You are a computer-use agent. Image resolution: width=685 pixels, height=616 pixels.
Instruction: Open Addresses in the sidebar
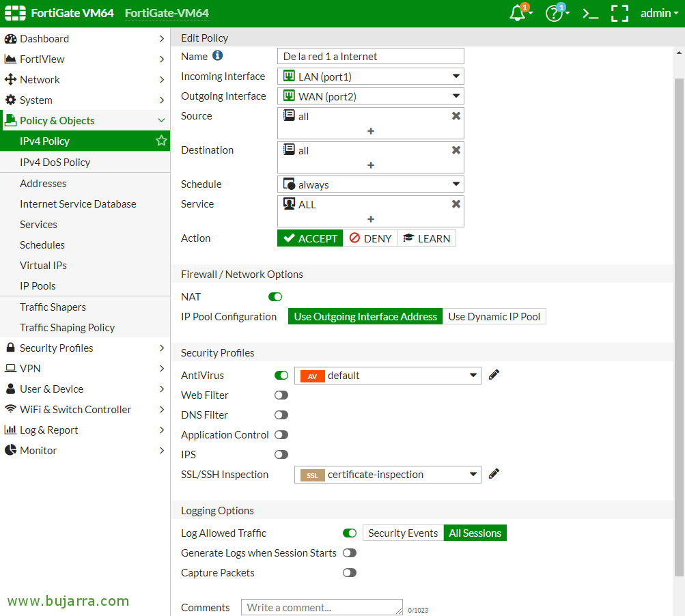click(43, 183)
